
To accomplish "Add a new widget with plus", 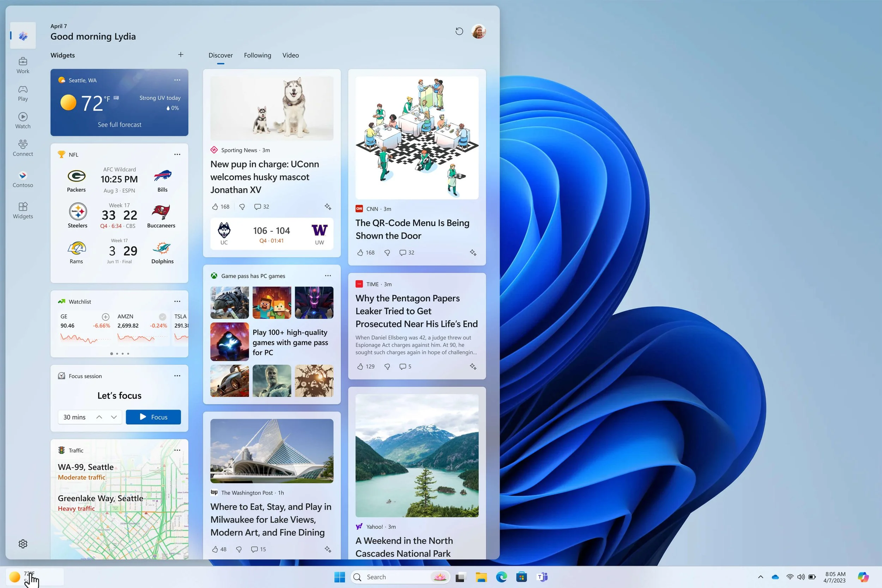I will 180,55.
